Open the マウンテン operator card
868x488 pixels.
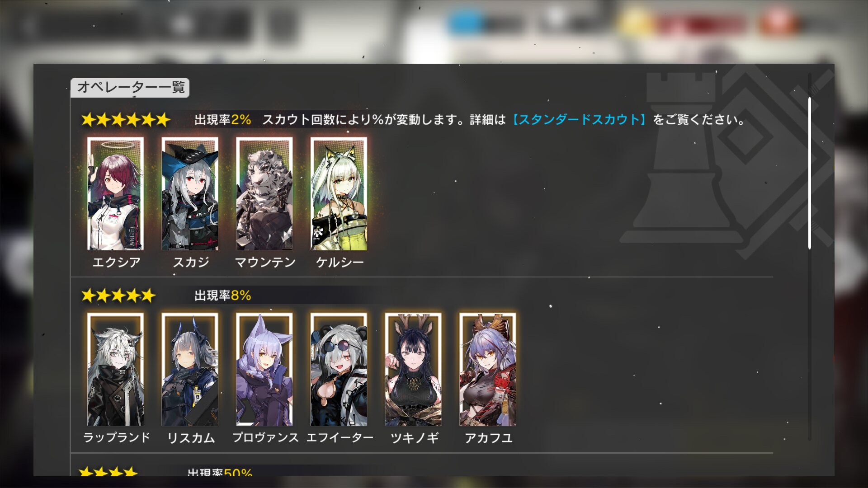[264, 194]
